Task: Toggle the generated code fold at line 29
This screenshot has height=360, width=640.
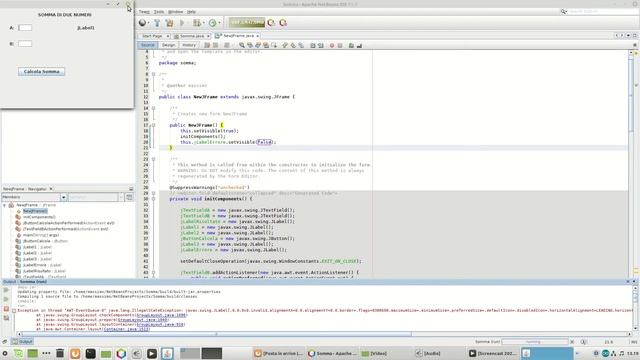Action: 153,193
